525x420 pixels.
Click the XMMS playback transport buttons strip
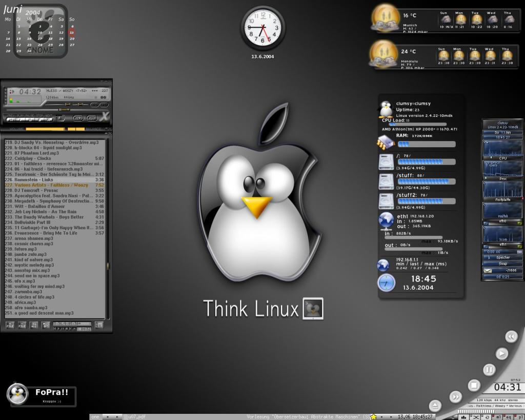coord(30,119)
